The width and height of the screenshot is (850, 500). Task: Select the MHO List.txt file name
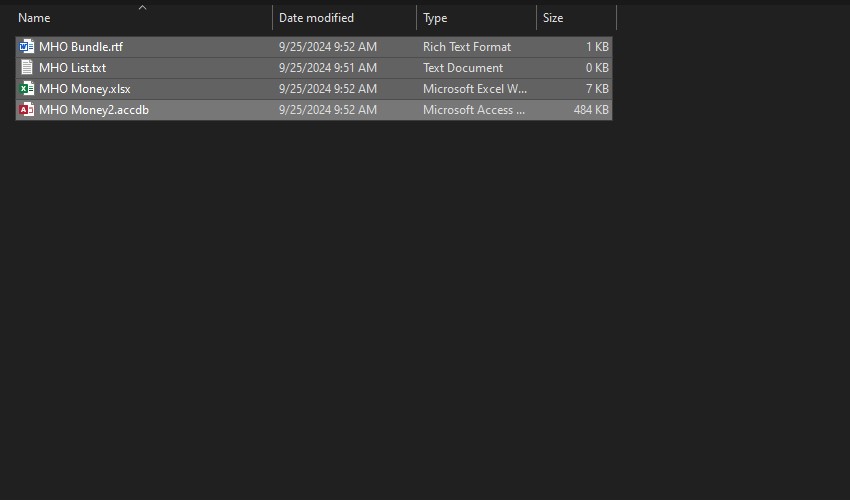[x=72, y=68]
